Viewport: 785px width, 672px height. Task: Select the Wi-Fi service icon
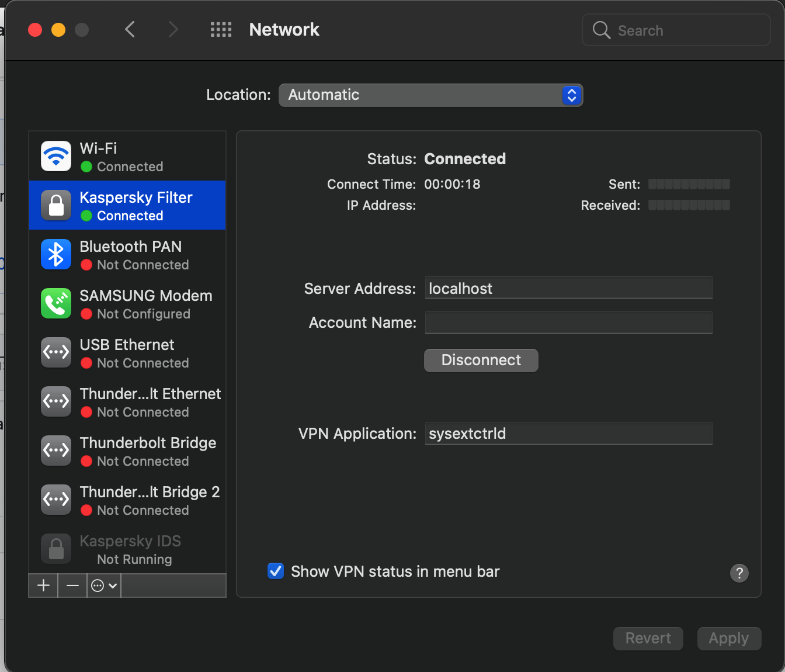click(55, 155)
